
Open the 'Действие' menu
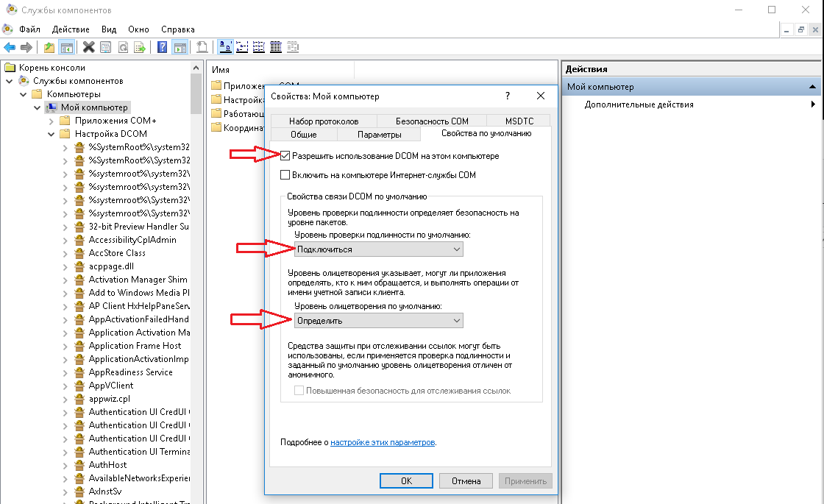click(x=71, y=29)
